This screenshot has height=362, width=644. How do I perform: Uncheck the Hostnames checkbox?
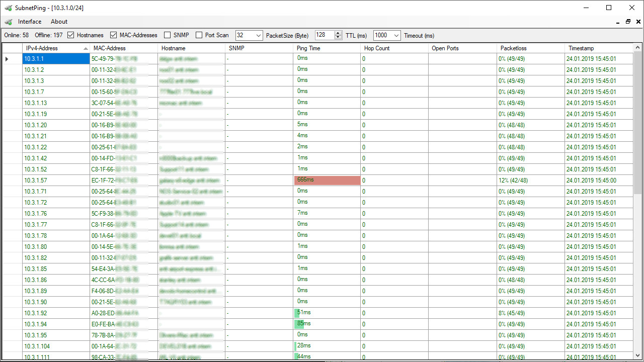tap(71, 35)
